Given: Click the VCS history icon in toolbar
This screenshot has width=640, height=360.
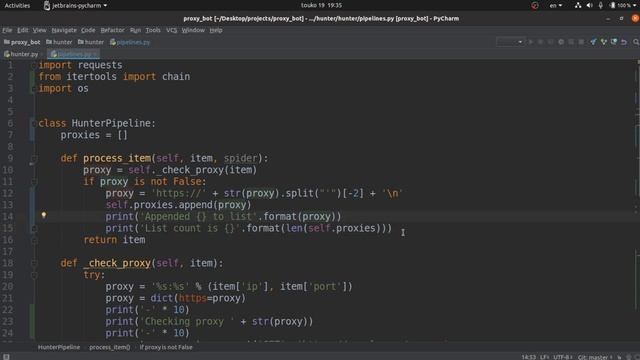Looking at the screenshot, I should [614, 42].
